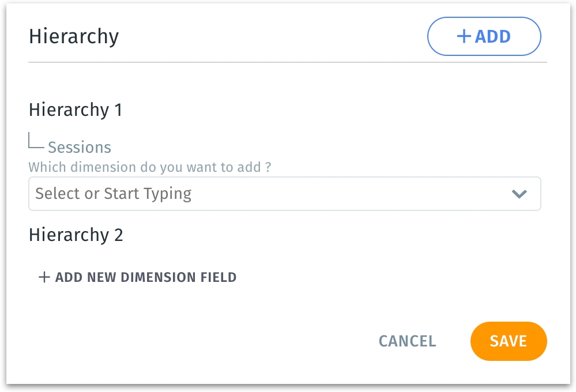Click the gray CANCEL text
576x392 pixels.
pos(407,341)
